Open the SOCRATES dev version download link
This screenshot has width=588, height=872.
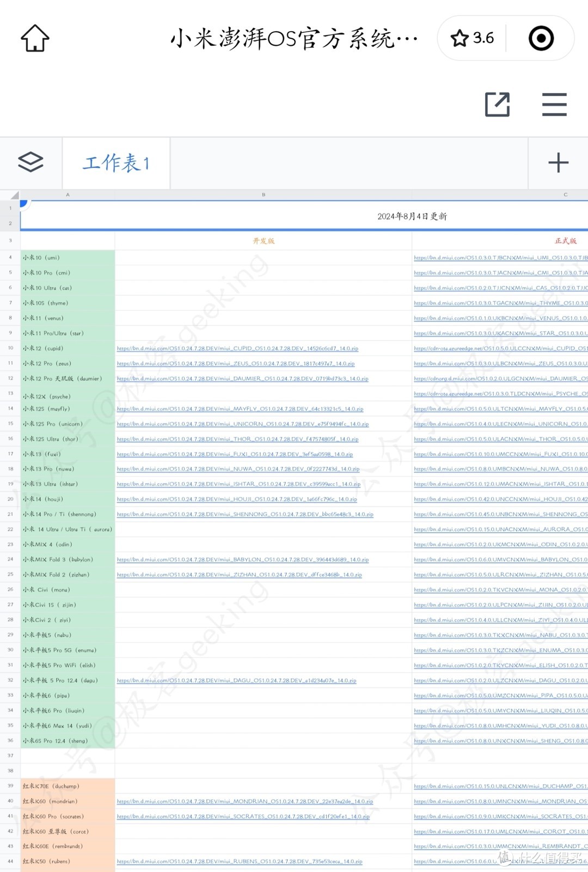[x=243, y=817]
